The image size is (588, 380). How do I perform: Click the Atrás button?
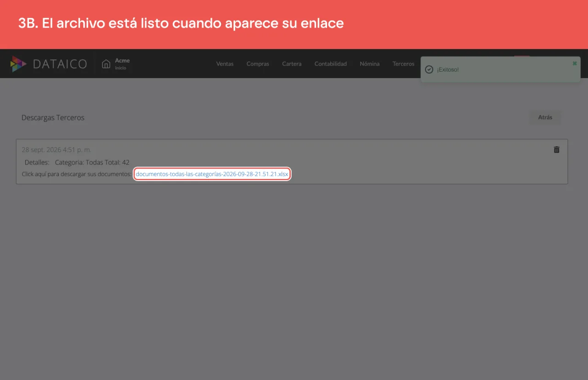point(545,117)
